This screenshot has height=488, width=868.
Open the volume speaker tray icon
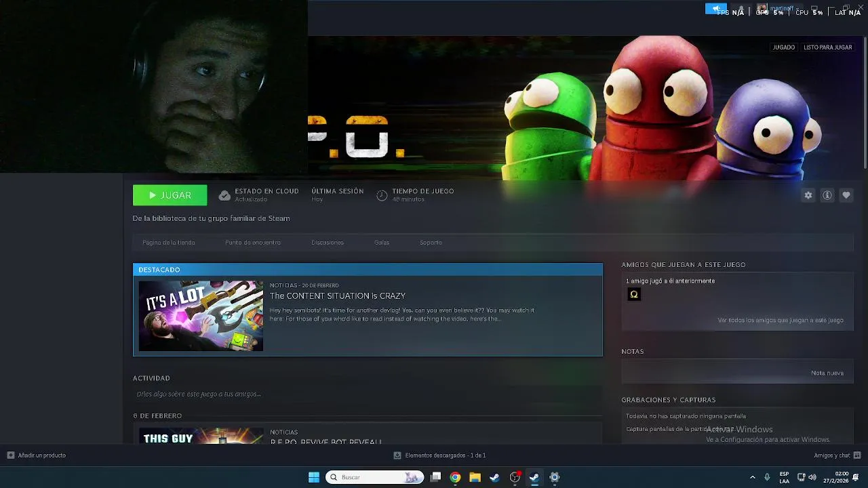click(812, 477)
